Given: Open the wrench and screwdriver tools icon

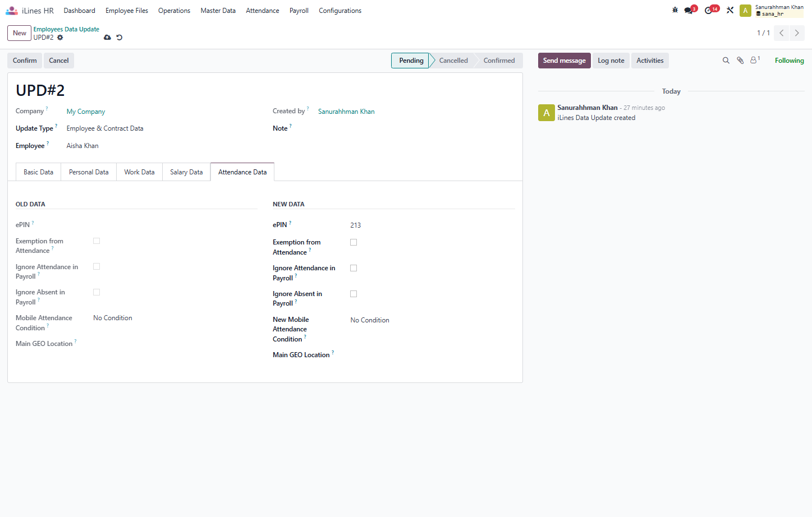Looking at the screenshot, I should click(730, 10).
